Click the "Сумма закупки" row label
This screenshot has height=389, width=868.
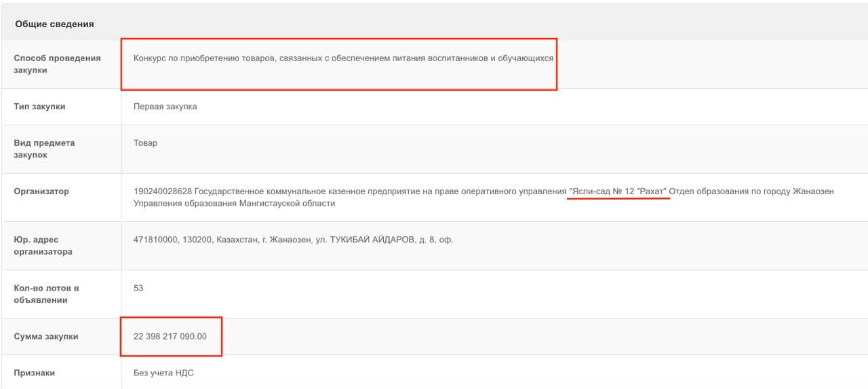click(x=46, y=337)
